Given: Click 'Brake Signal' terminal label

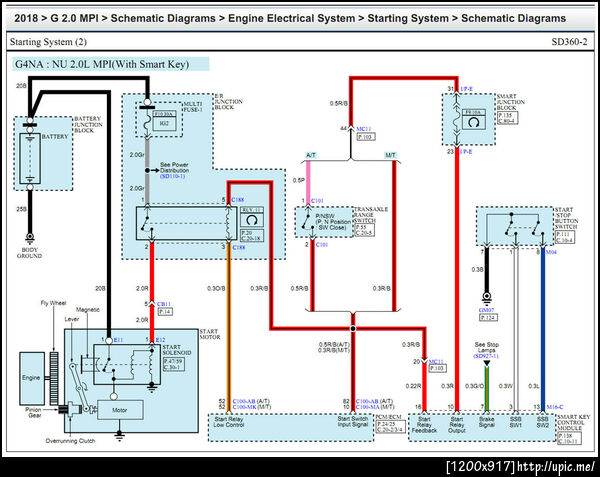Looking at the screenshot, I should (x=486, y=422).
